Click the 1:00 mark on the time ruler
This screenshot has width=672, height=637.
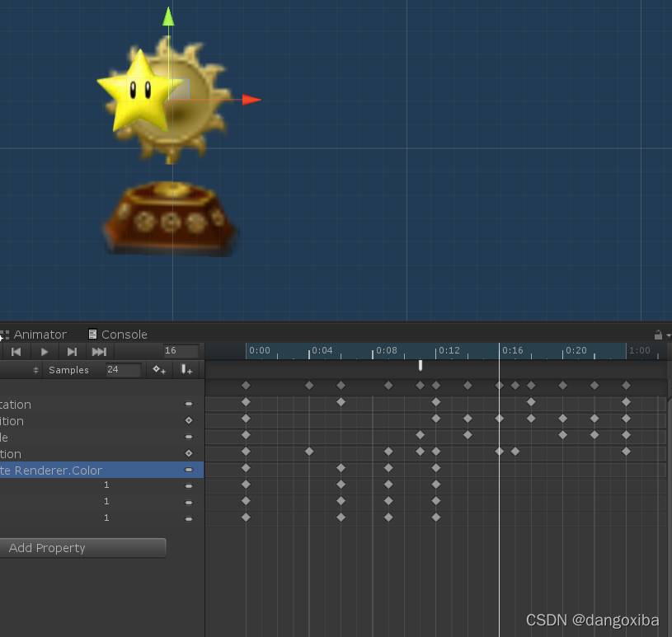coord(639,350)
